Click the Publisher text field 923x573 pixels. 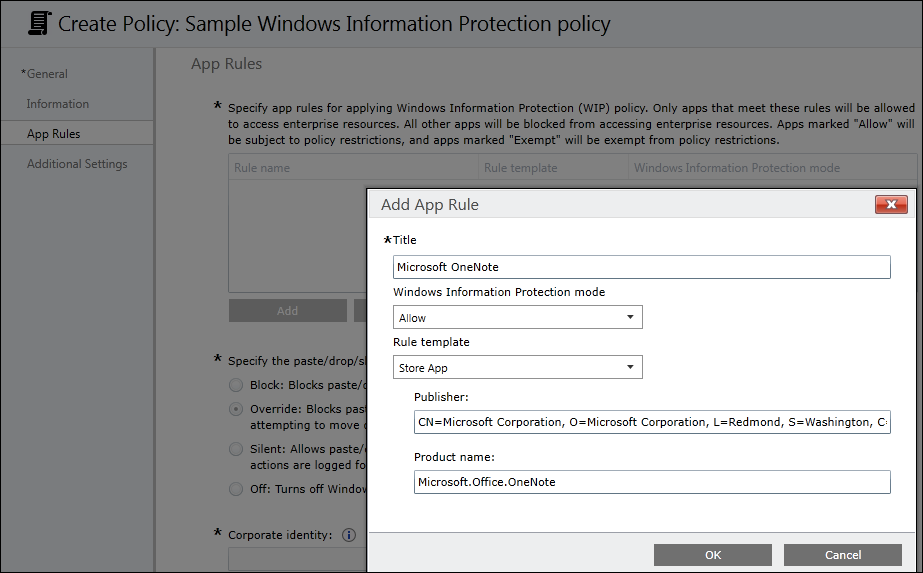pyautogui.click(x=652, y=422)
